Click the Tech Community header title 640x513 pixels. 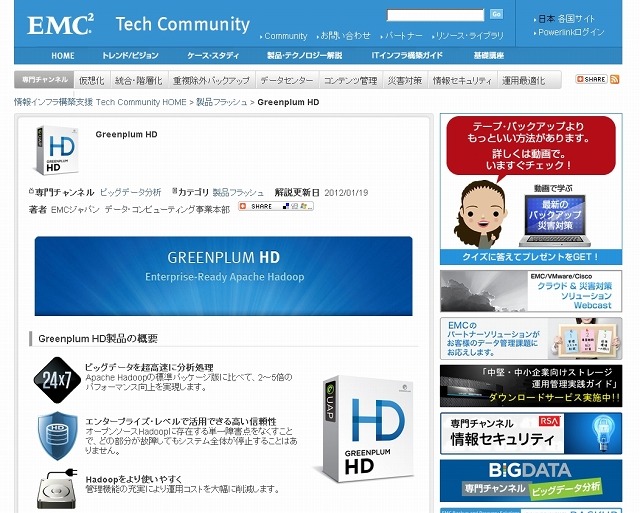click(182, 24)
